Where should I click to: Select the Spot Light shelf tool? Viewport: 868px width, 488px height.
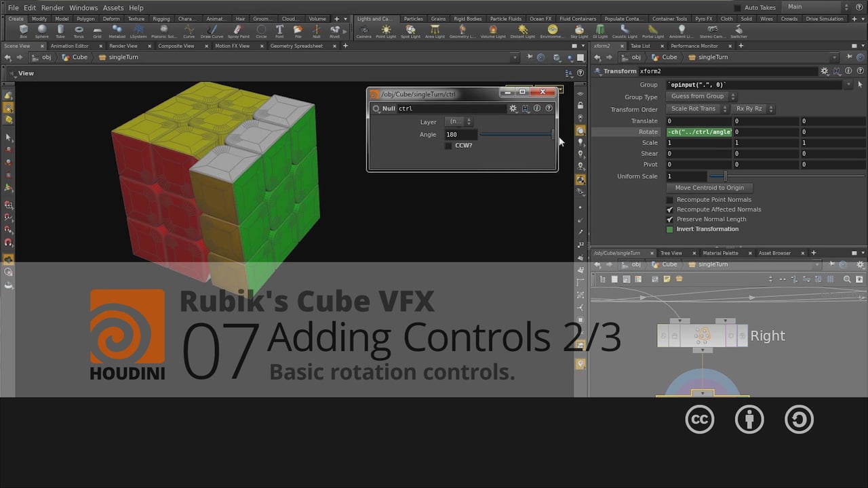pyautogui.click(x=409, y=30)
